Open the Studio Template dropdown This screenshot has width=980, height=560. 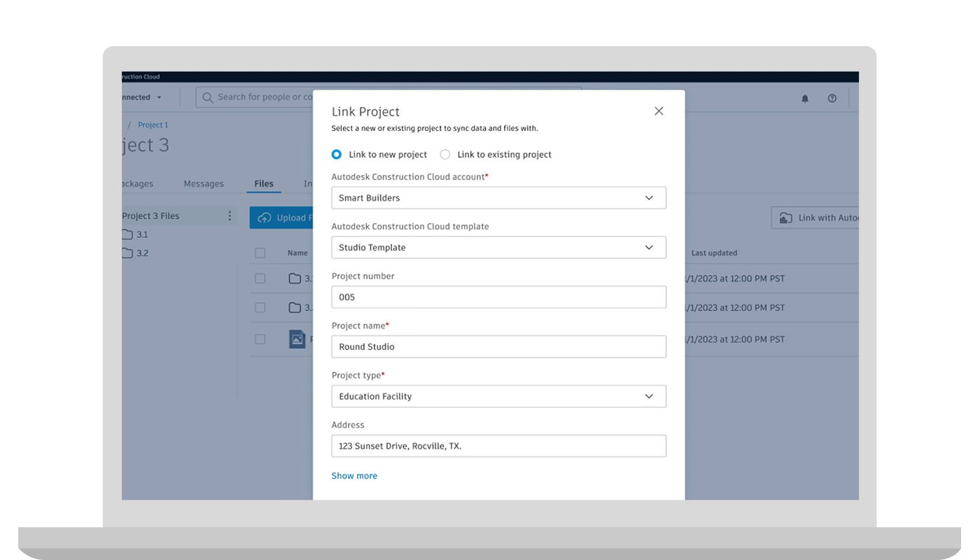click(x=498, y=248)
